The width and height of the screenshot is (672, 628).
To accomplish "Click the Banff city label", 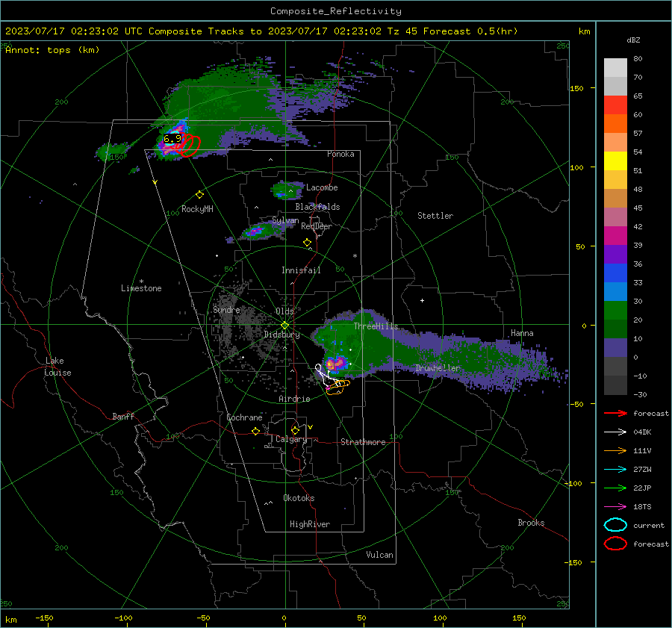I will pyautogui.click(x=123, y=417).
